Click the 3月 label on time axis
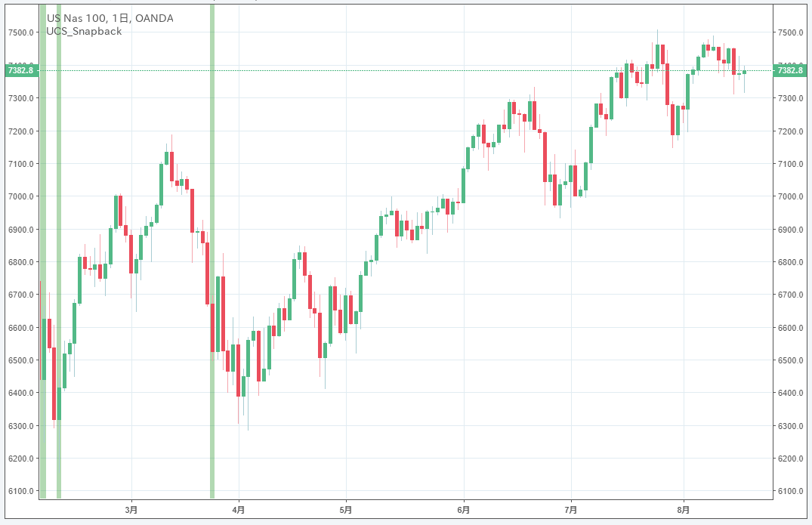Image resolution: width=812 pixels, height=525 pixels. click(x=131, y=510)
